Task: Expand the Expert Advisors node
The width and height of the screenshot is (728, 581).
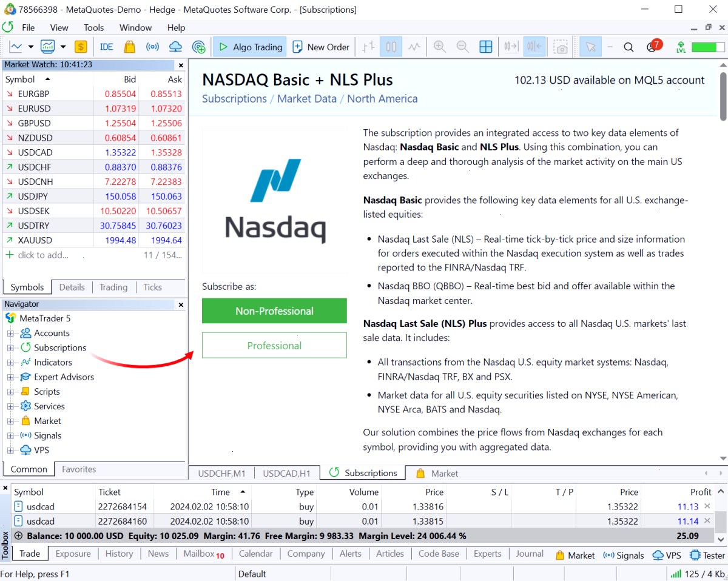Action: point(10,377)
